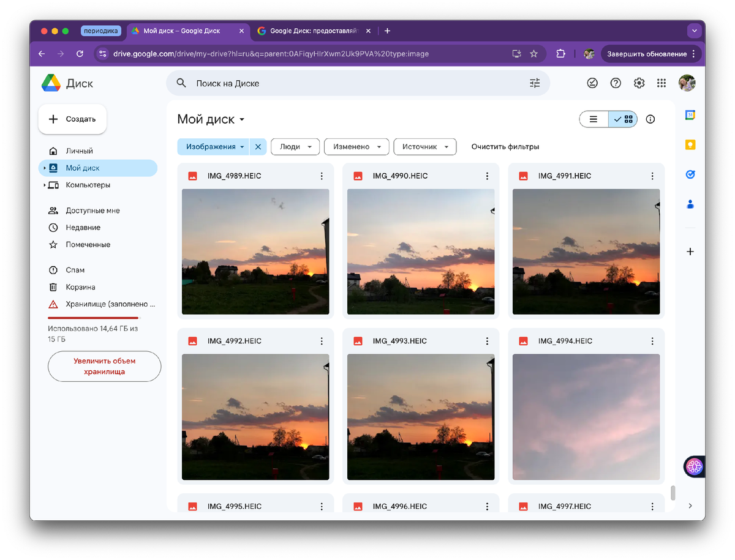
Task: Open the IMG_4994.HEIC pink sky thumbnail
Action: [x=586, y=417]
